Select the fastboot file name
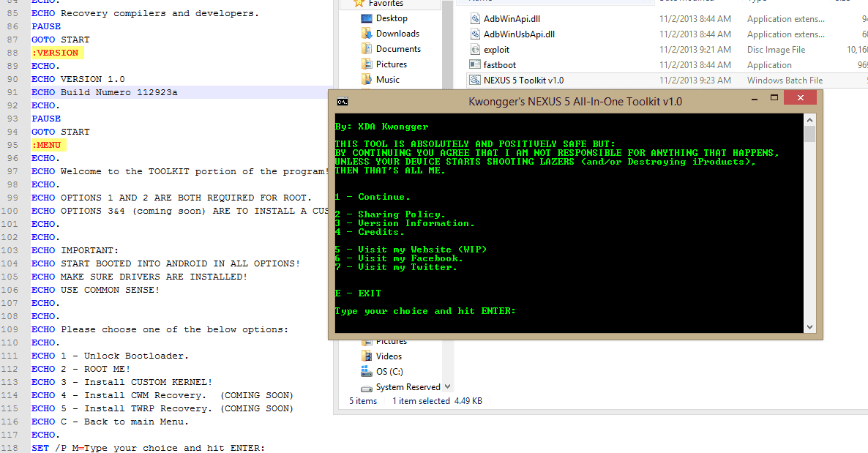This screenshot has height=453, width=868. click(499, 65)
